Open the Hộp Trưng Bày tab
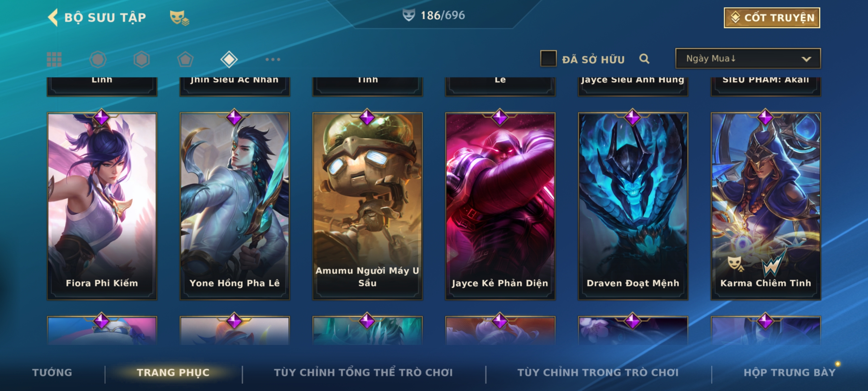This screenshot has height=391, width=868. tap(790, 372)
